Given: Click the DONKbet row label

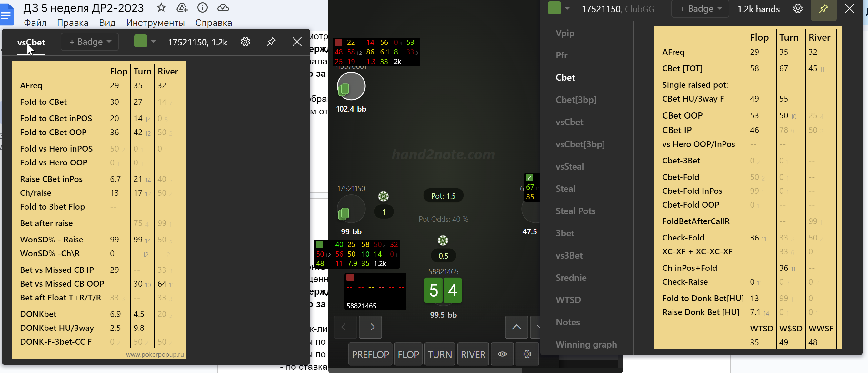Looking at the screenshot, I should pyautogui.click(x=38, y=314).
